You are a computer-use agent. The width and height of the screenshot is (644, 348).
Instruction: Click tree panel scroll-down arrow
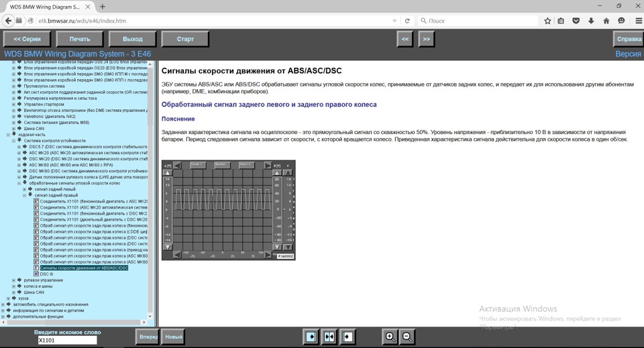point(150,316)
